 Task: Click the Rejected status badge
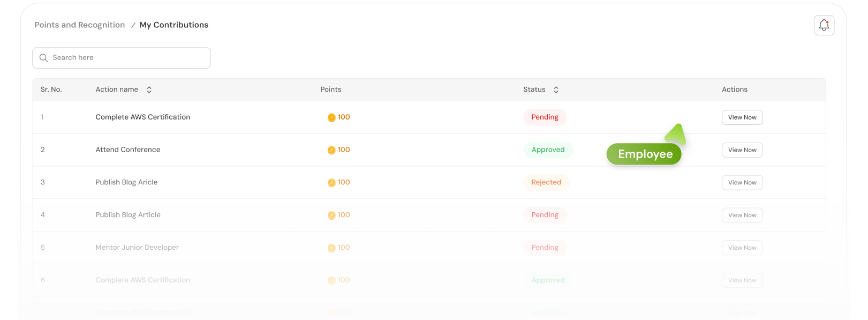546,183
